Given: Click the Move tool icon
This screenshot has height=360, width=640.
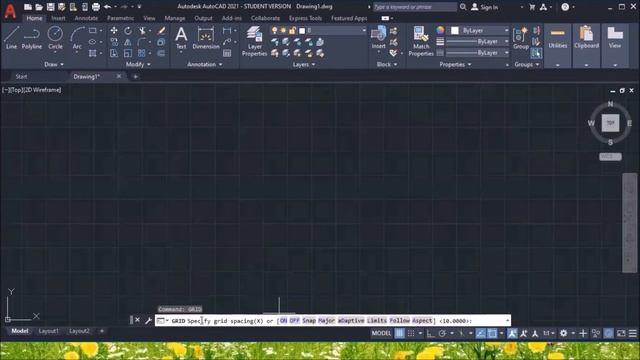Looking at the screenshot, I should (x=114, y=31).
